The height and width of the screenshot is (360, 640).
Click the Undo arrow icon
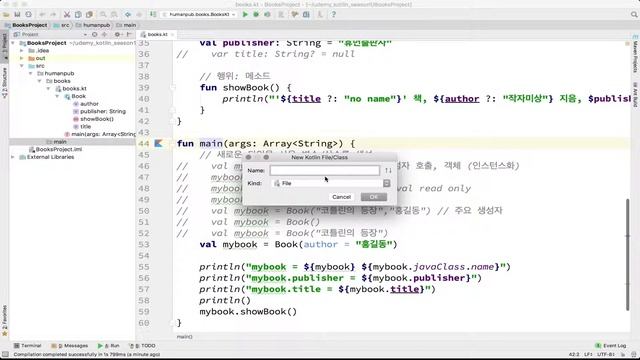coord(42,14)
